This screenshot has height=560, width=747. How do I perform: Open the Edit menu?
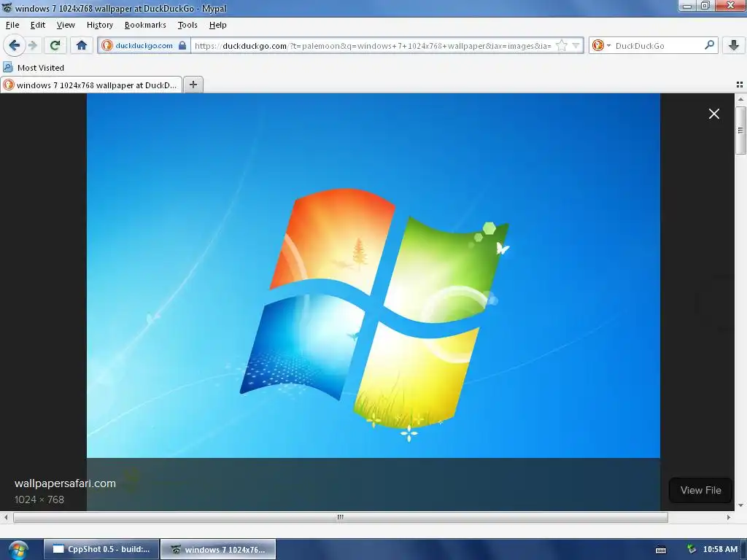(x=38, y=25)
